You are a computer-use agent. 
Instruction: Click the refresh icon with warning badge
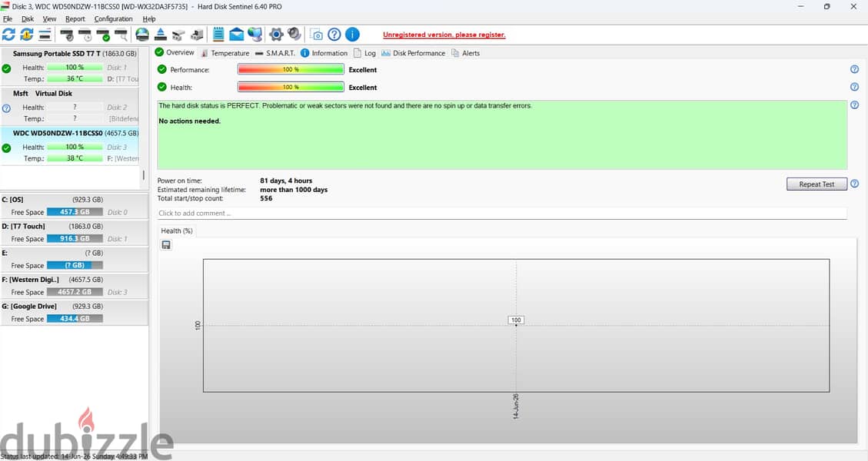pyautogui.click(x=27, y=35)
